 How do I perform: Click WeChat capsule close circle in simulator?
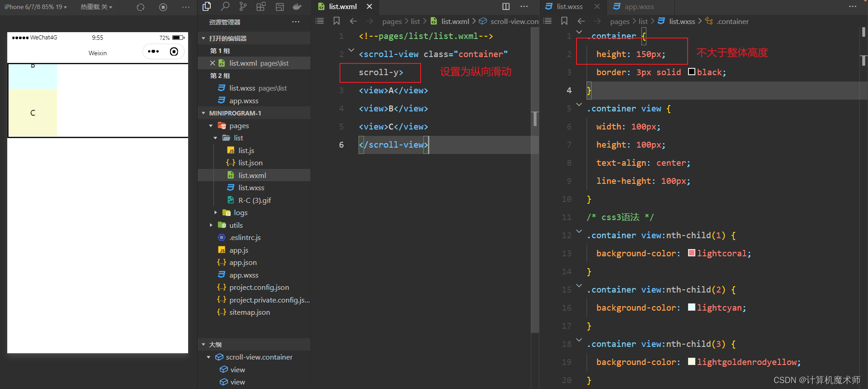click(x=174, y=52)
